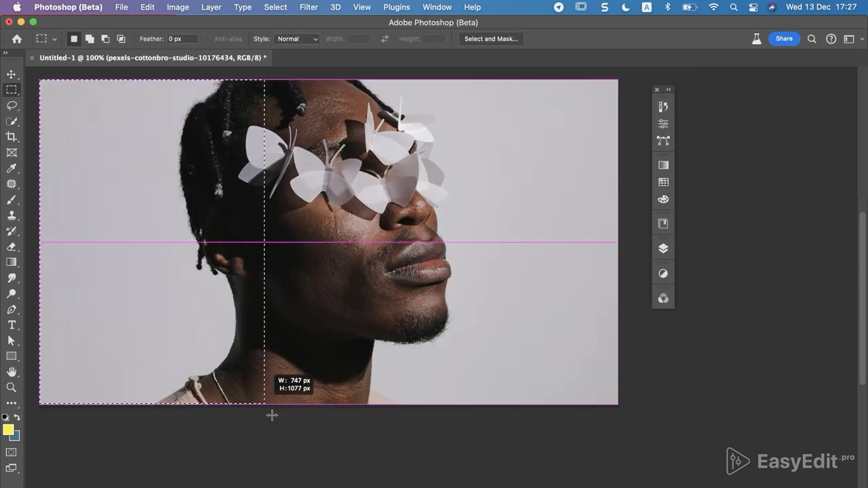Open the Style dropdown set to Normal

coord(297,39)
